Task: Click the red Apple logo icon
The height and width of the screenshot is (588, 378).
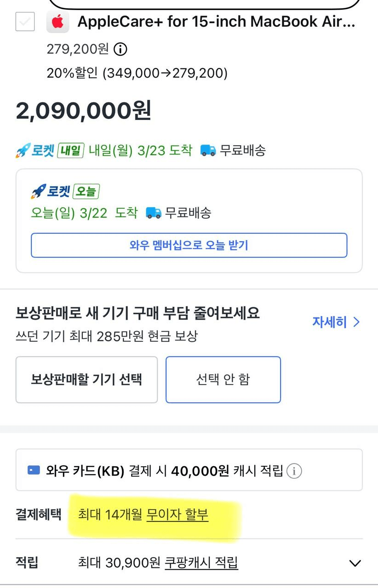Action: point(58,22)
